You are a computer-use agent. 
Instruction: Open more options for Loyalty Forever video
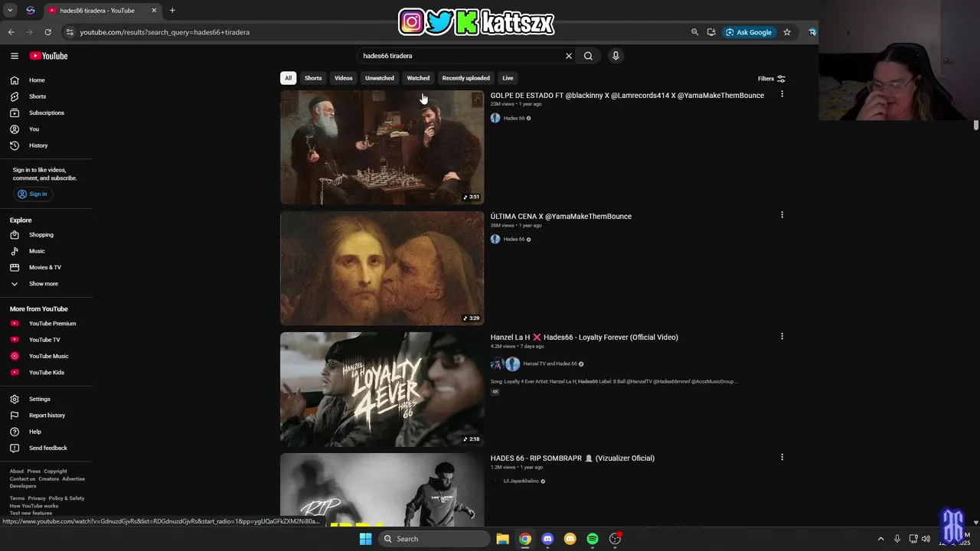pos(782,336)
